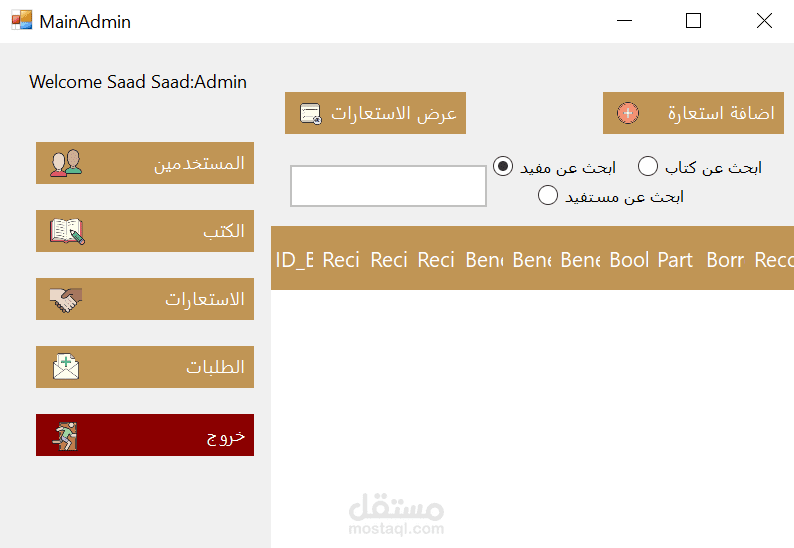This screenshot has width=794, height=548.
Task: Open the الكتب books section
Action: (x=145, y=231)
